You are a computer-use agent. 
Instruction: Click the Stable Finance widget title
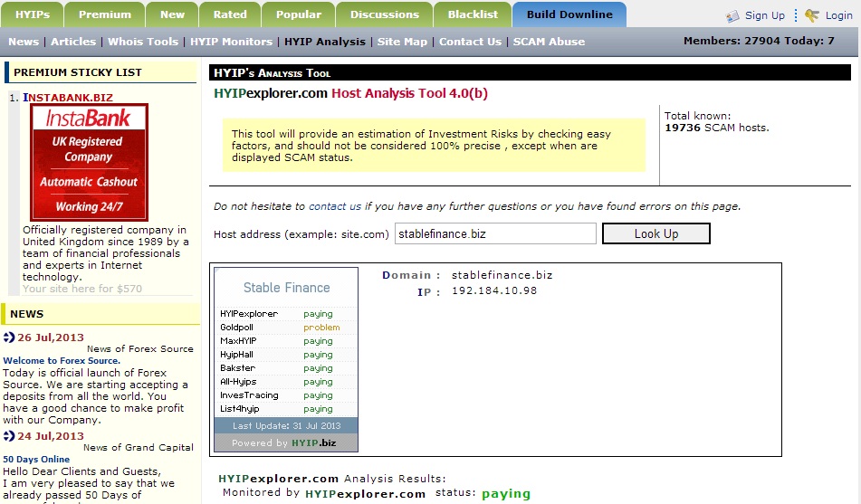pyautogui.click(x=287, y=288)
